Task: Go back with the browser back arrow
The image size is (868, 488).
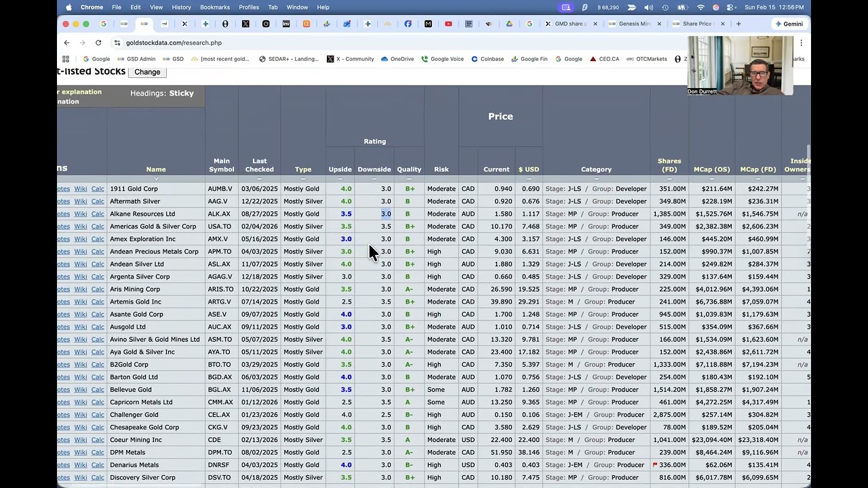Action: (66, 43)
